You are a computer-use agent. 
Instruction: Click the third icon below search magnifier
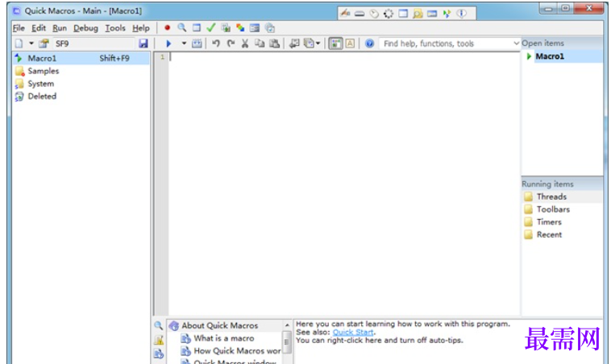[159, 354]
